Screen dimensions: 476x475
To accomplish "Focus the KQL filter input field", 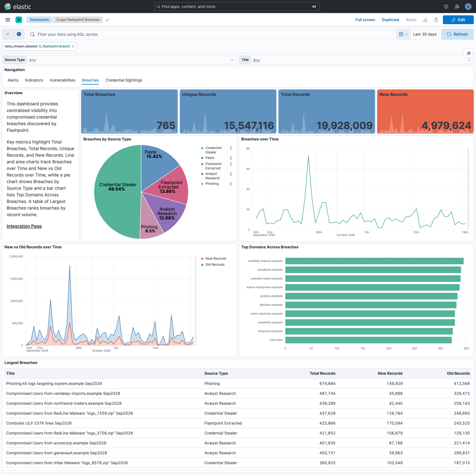I will click(211, 34).
